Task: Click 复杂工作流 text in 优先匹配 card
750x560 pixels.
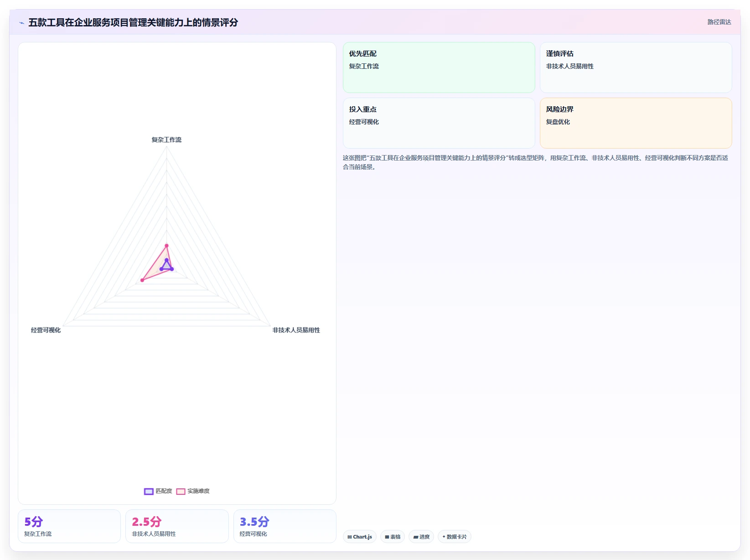Action: pyautogui.click(x=364, y=66)
